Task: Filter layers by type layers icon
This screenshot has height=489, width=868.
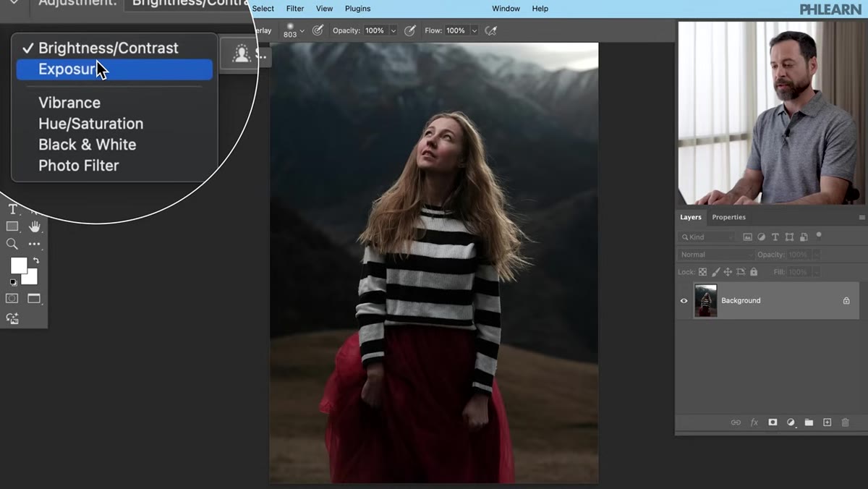Action: [x=775, y=237]
